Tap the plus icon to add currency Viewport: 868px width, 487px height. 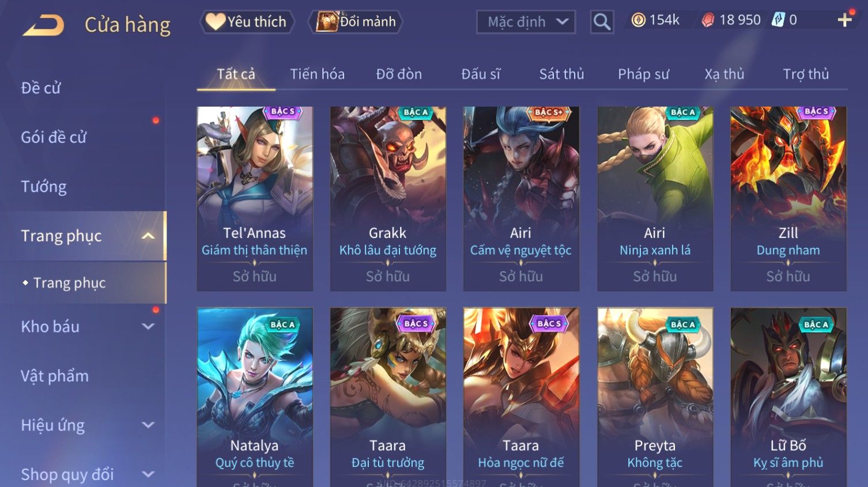point(845,20)
